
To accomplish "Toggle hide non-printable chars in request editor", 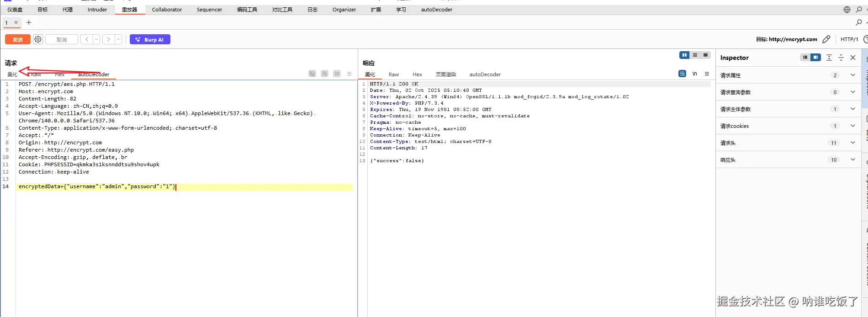I will point(312,74).
